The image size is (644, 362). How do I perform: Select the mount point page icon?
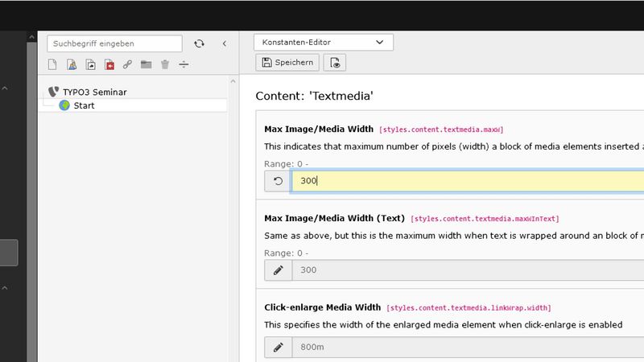tap(109, 64)
